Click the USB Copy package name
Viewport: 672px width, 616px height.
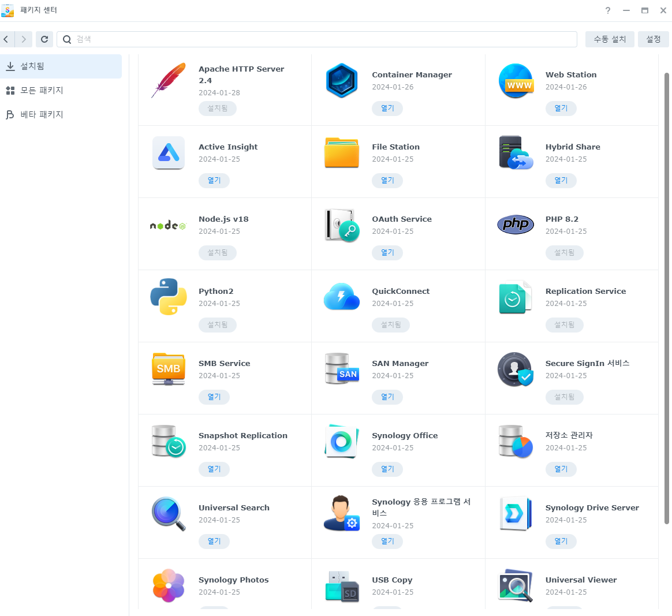(392, 580)
